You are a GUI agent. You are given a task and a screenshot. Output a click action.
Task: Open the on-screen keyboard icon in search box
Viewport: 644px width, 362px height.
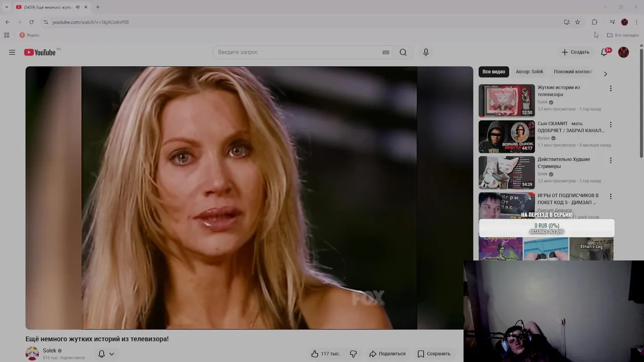[386, 52]
